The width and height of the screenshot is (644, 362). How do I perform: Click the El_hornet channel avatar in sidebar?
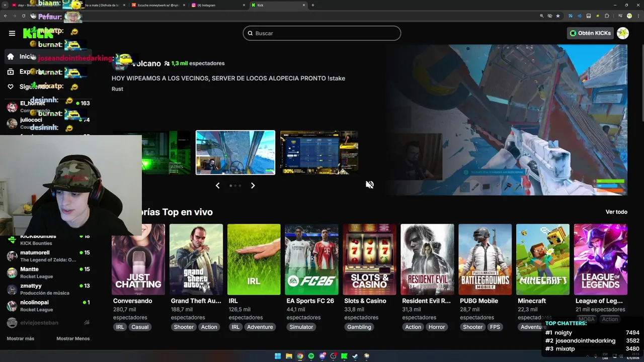click(x=12, y=107)
